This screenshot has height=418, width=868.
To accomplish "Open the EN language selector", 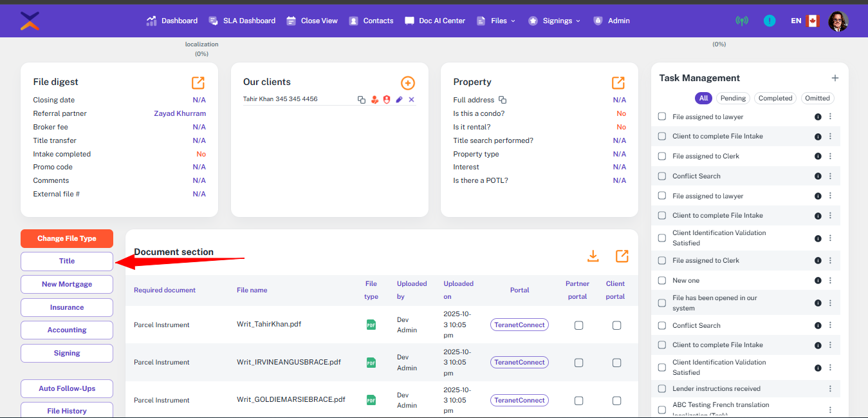I will [803, 21].
